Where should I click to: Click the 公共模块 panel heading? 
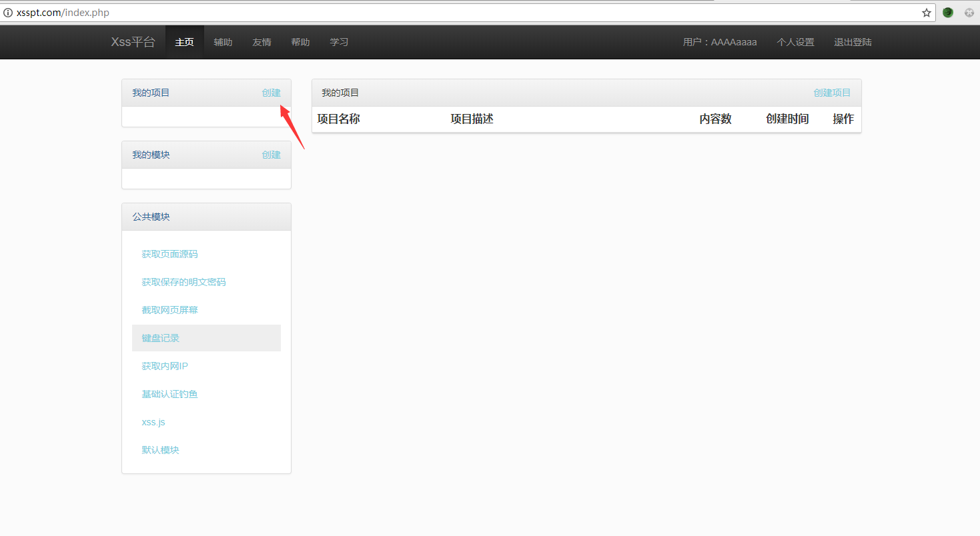[151, 217]
